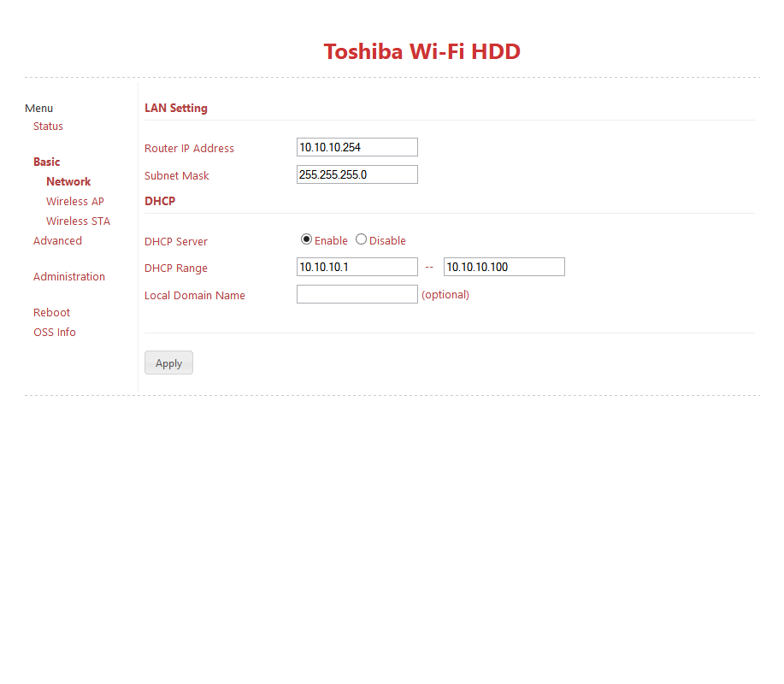Open the Status menu page

click(48, 126)
